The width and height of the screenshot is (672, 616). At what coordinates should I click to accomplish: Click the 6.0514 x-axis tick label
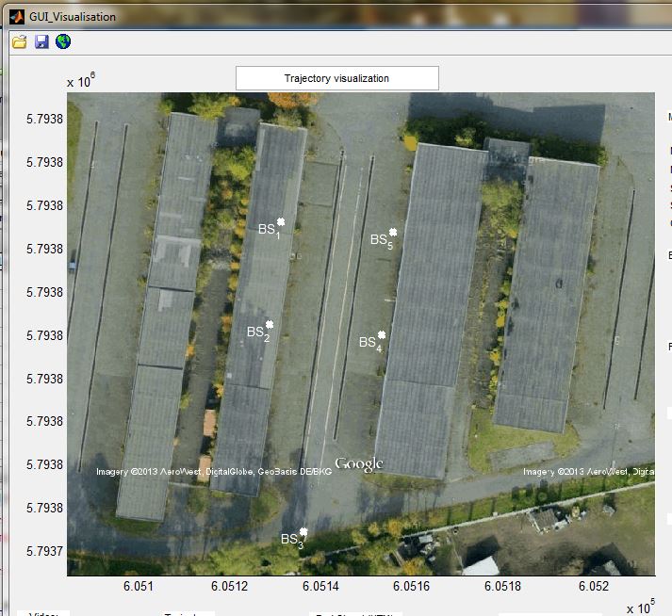click(320, 587)
